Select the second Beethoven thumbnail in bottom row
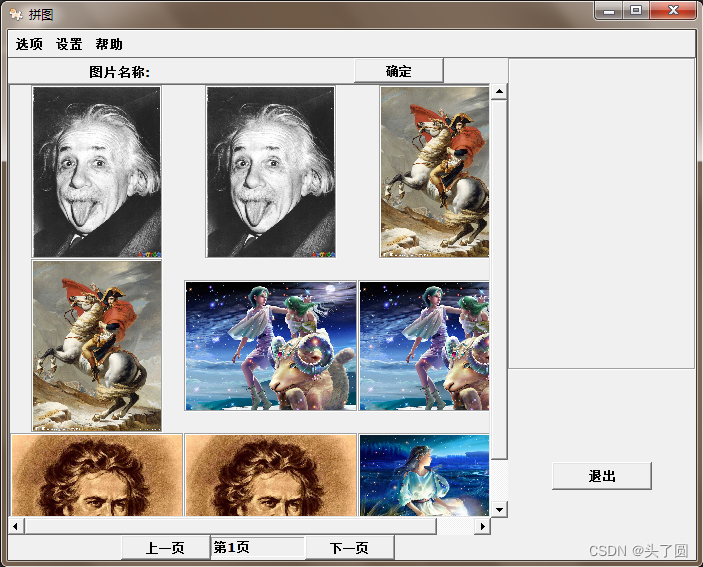The image size is (703, 567). point(271,475)
